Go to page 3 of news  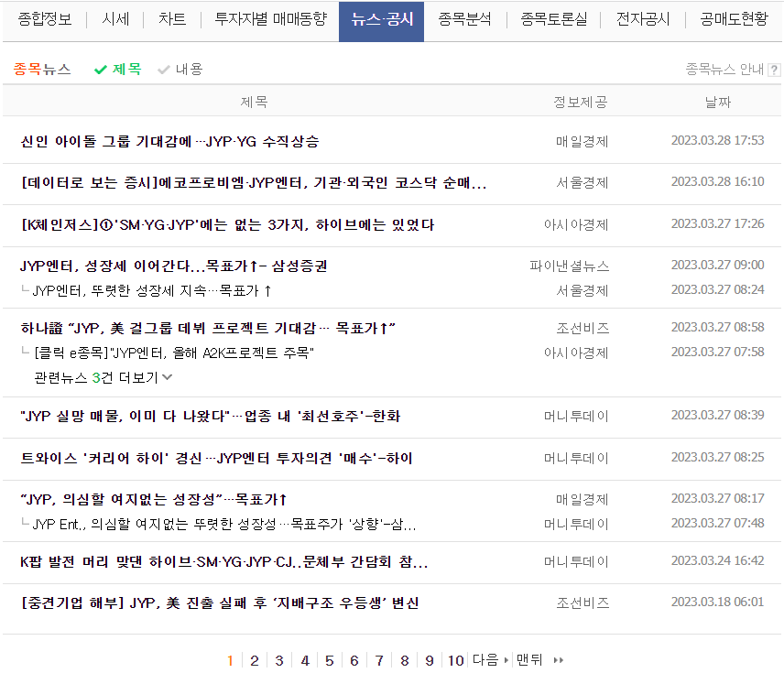(279, 660)
